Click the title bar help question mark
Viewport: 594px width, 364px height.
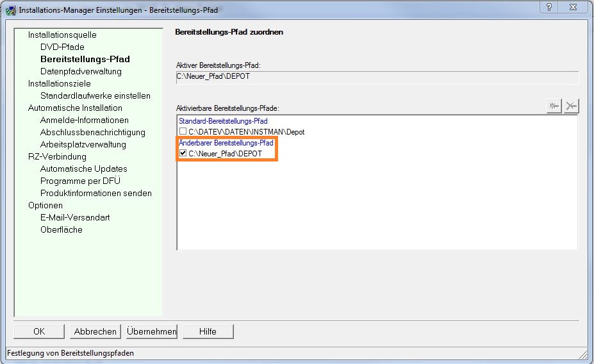(x=549, y=7)
